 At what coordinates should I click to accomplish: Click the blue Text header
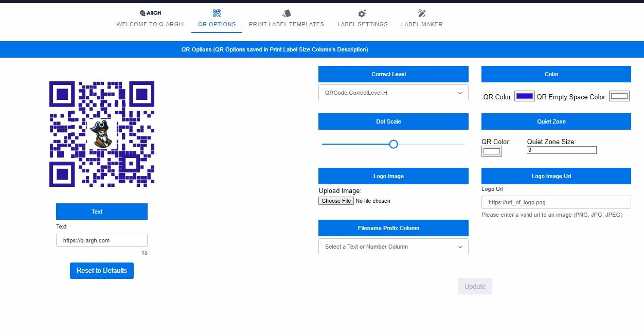pyautogui.click(x=102, y=212)
